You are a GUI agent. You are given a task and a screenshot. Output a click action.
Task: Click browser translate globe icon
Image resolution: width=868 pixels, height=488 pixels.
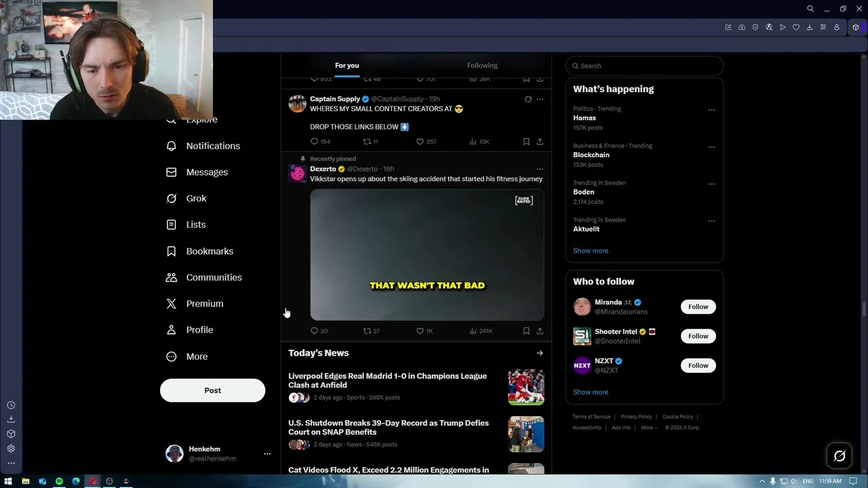pyautogui.click(x=769, y=27)
